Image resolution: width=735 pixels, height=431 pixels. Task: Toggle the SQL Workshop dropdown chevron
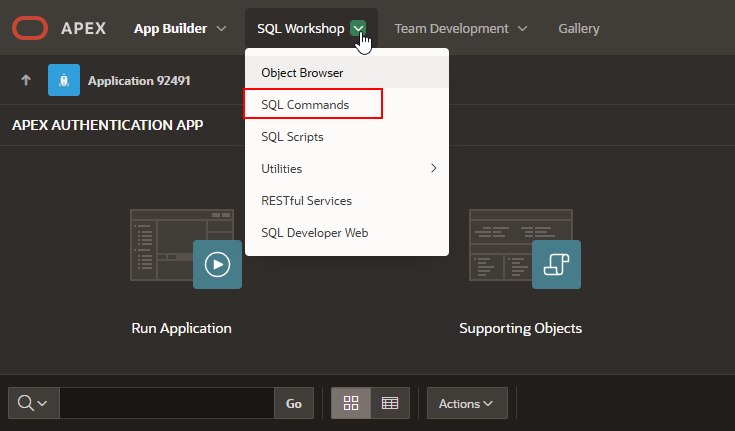(358, 29)
